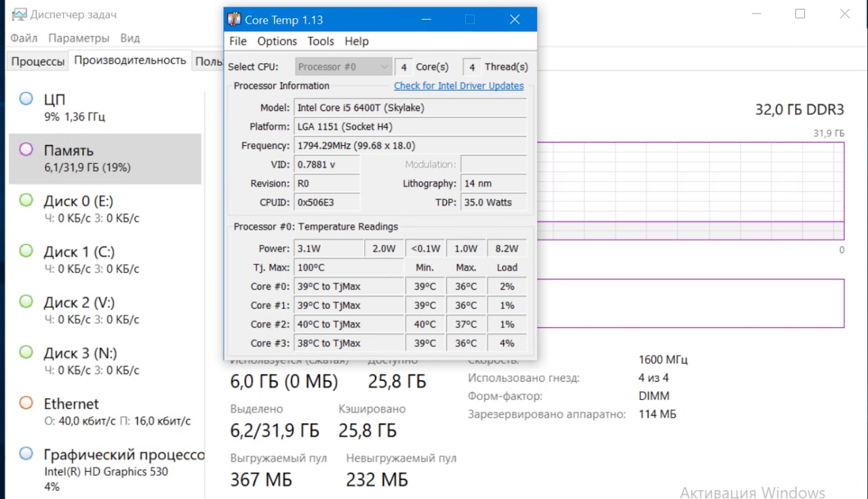
Task: Click the ЦП circle indicator icon
Action: (26, 99)
